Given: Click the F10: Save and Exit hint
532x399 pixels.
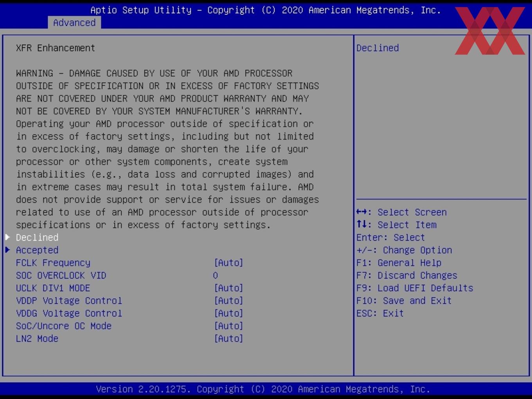Looking at the screenshot, I should tap(404, 300).
